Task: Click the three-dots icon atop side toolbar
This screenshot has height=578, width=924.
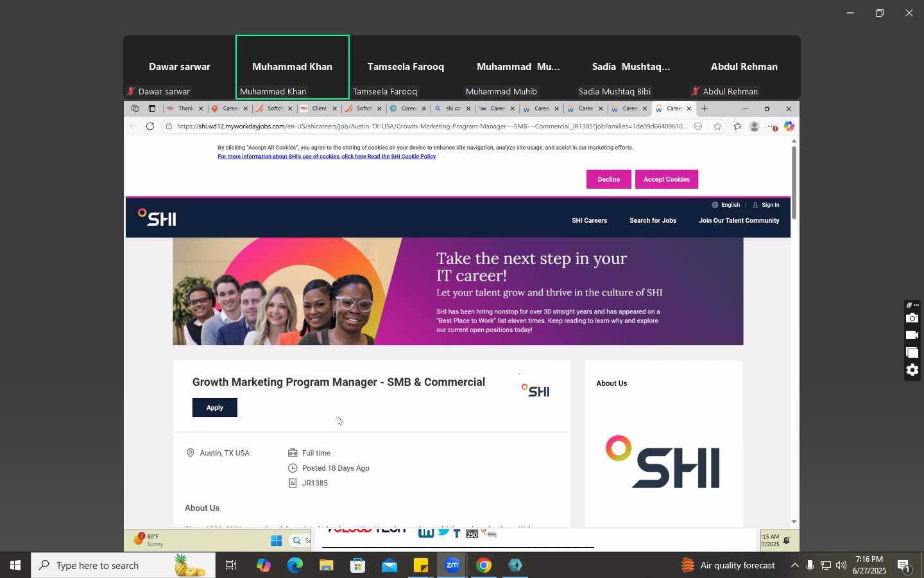Action: tap(916, 305)
